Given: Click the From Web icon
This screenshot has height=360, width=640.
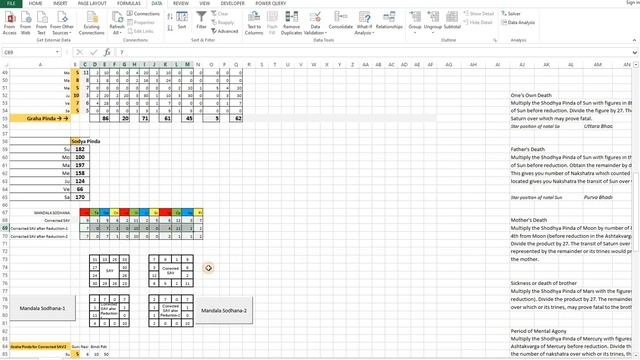Looking at the screenshot, I should (26, 23).
